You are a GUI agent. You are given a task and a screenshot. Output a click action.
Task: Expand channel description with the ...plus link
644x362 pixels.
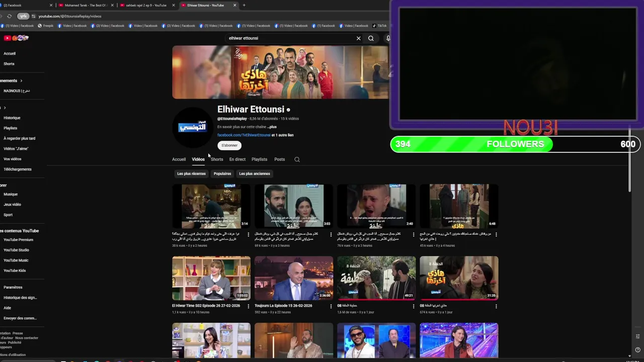pos(272,127)
